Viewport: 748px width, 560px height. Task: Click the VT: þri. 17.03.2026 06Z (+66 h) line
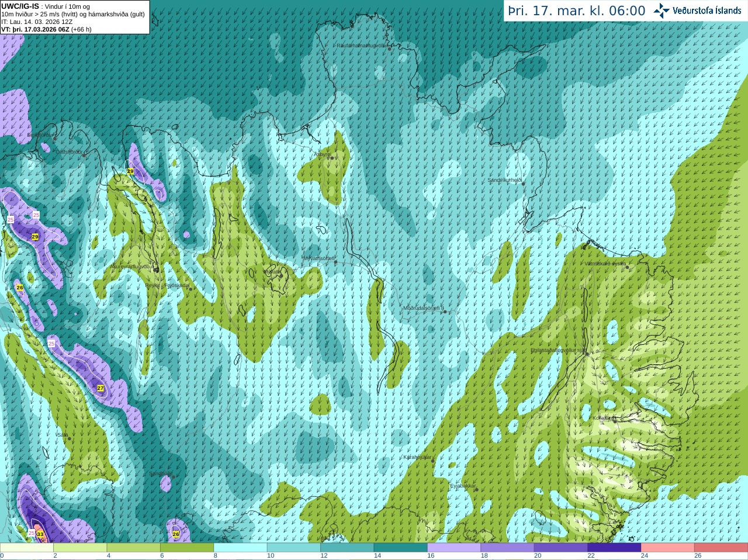[46, 29]
